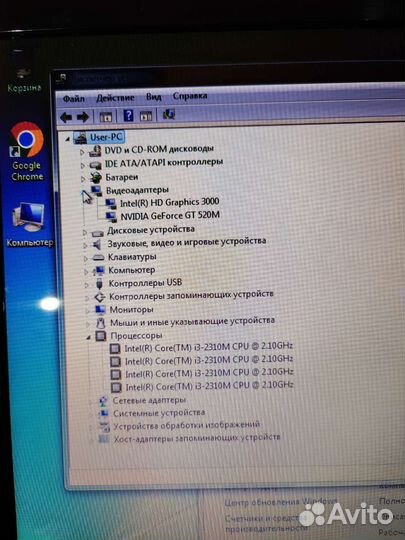Click the Компьютер tree node icon
The width and height of the screenshot is (405, 540).
[x=99, y=271]
